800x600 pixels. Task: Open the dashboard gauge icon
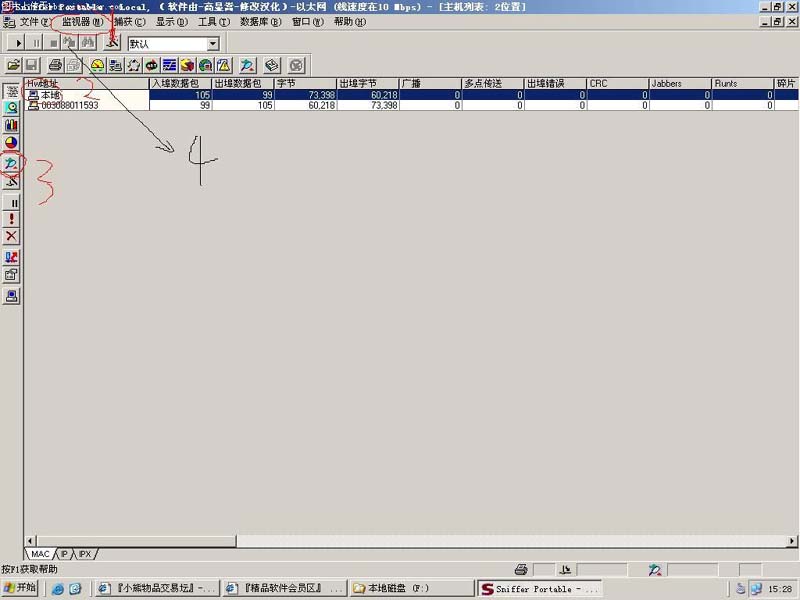[97, 65]
